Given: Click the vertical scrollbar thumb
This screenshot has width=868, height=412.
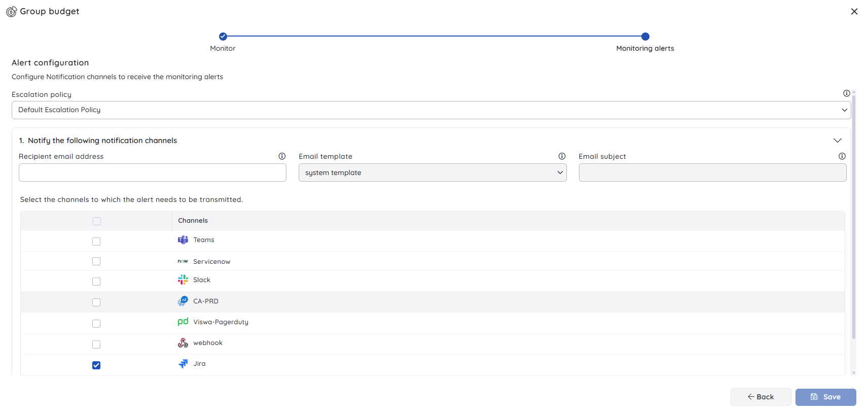Looking at the screenshot, I should 854,217.
